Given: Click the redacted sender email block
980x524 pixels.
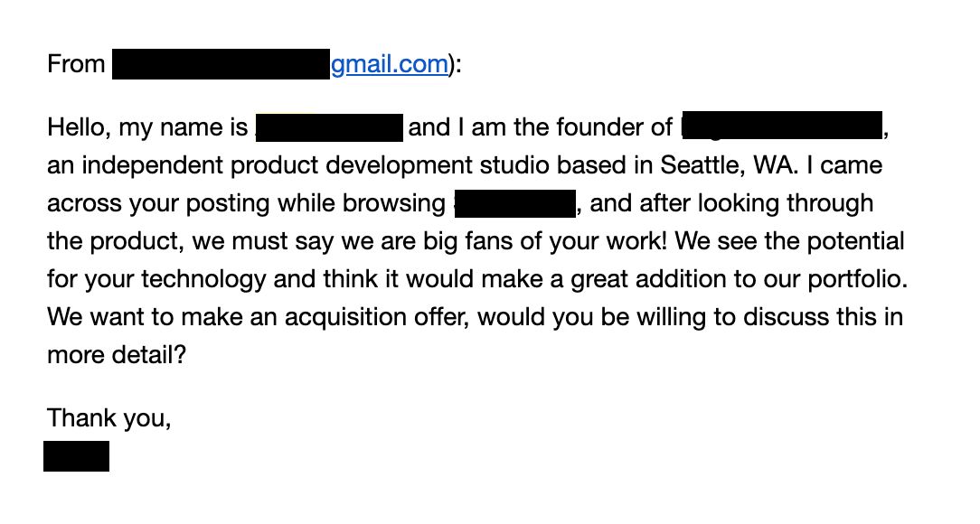Looking at the screenshot, I should [x=221, y=64].
